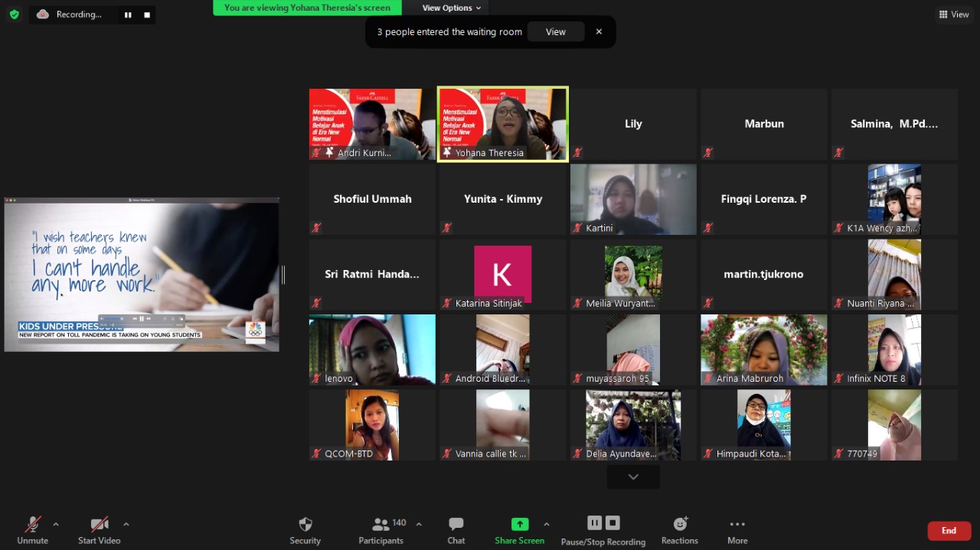Click the shared-screen panel divider handle
This screenshot has height=550, width=980.
283,275
